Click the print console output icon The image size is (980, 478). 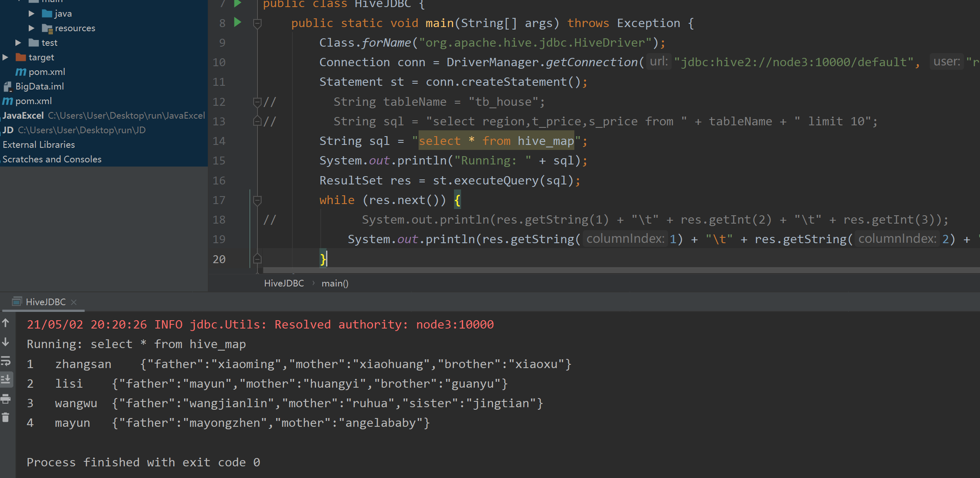(x=6, y=399)
